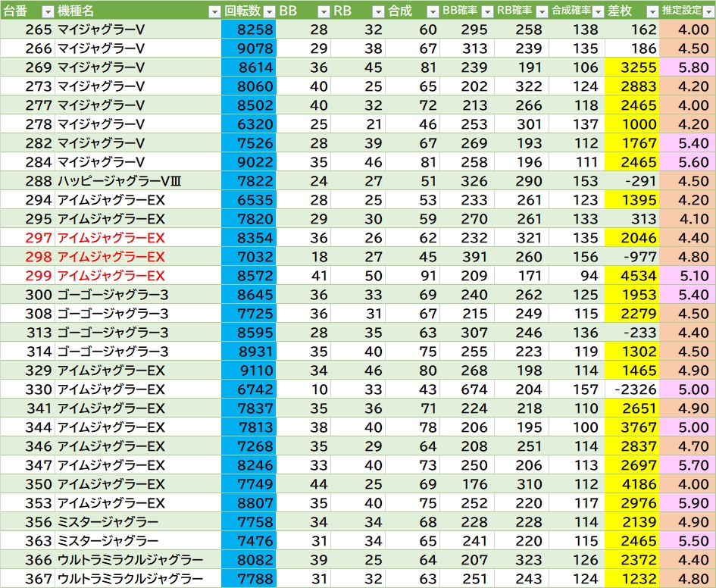Click estimated setting 5.90 cell
This screenshot has width=716, height=588.
(x=687, y=503)
